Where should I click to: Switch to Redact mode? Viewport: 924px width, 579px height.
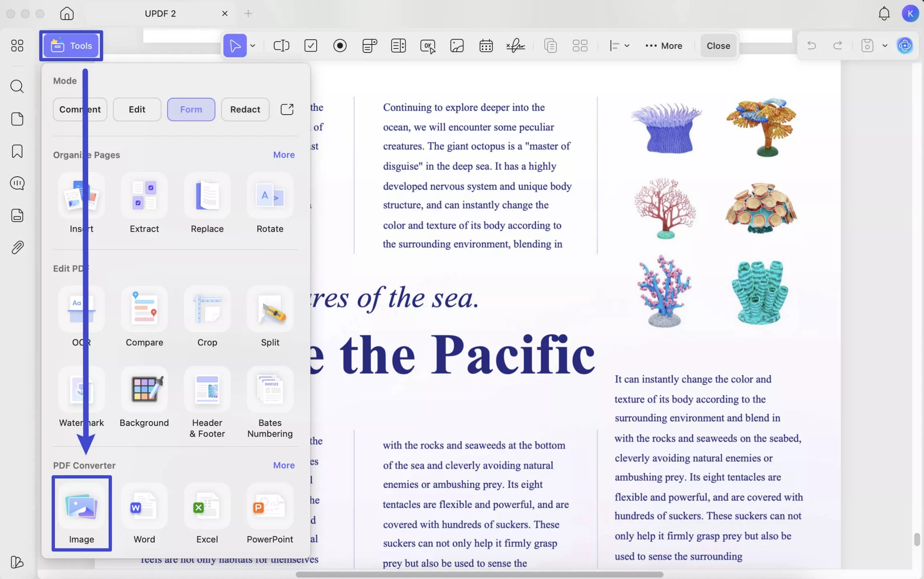pos(245,109)
